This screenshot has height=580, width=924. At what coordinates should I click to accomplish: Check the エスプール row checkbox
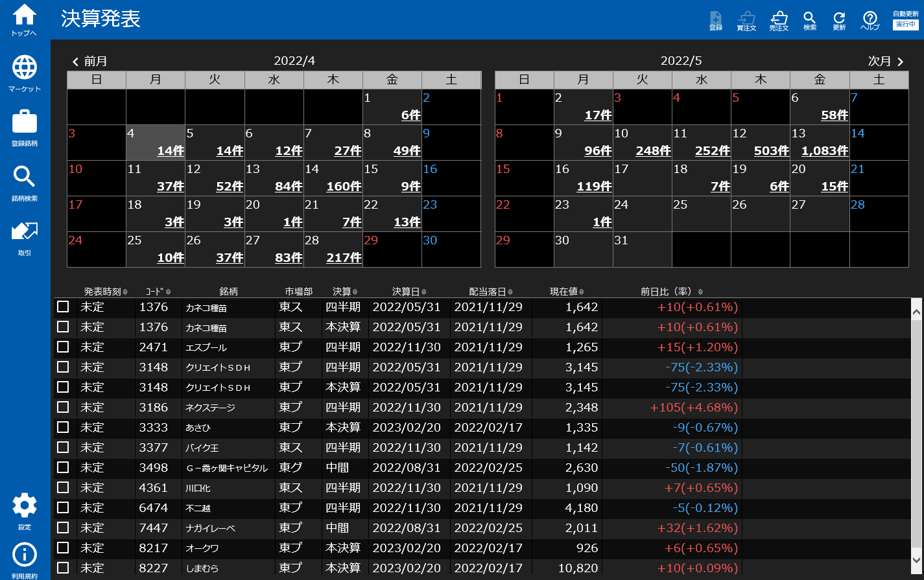pyautogui.click(x=63, y=347)
